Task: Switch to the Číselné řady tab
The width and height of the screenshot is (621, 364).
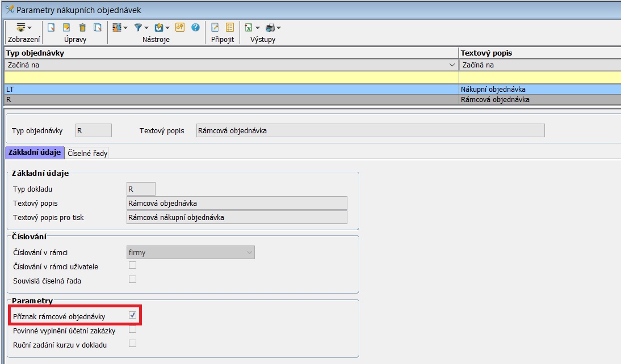Action: point(87,153)
